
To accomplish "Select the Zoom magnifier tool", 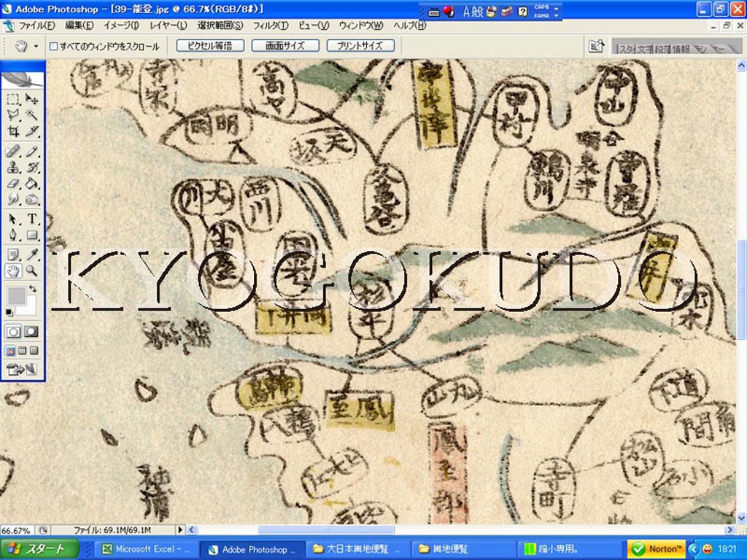I will [31, 271].
